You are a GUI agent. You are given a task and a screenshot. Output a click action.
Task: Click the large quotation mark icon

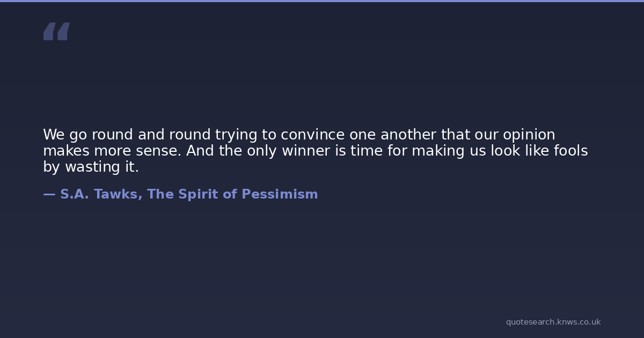pyautogui.click(x=56, y=32)
